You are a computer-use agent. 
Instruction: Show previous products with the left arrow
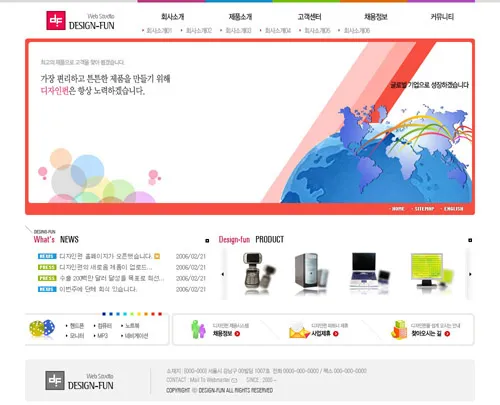[x=223, y=274]
